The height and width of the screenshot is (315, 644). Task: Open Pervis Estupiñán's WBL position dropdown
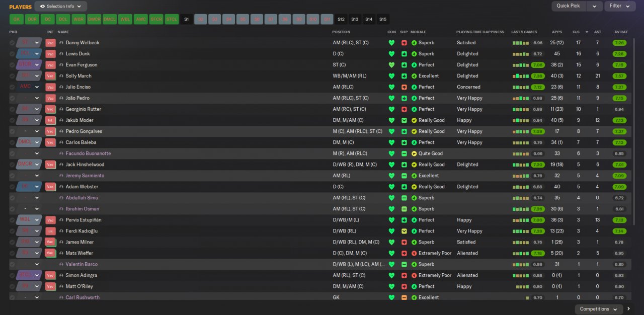29,220
